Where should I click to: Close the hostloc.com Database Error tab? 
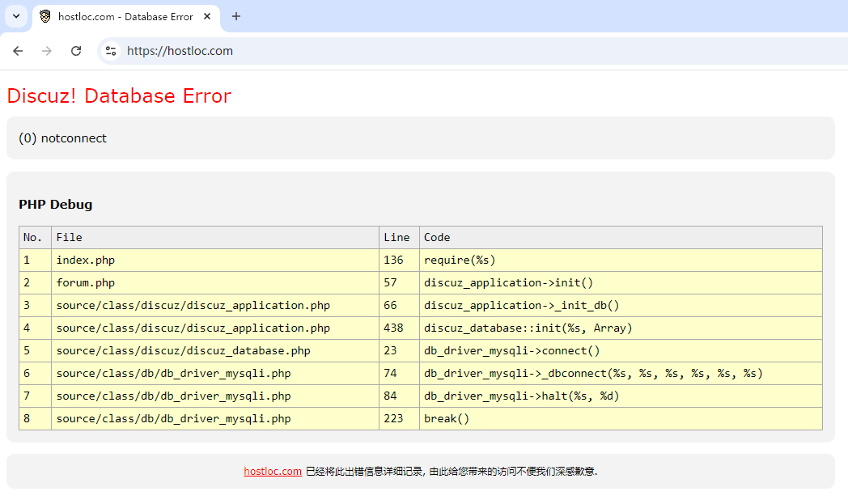pos(206,16)
